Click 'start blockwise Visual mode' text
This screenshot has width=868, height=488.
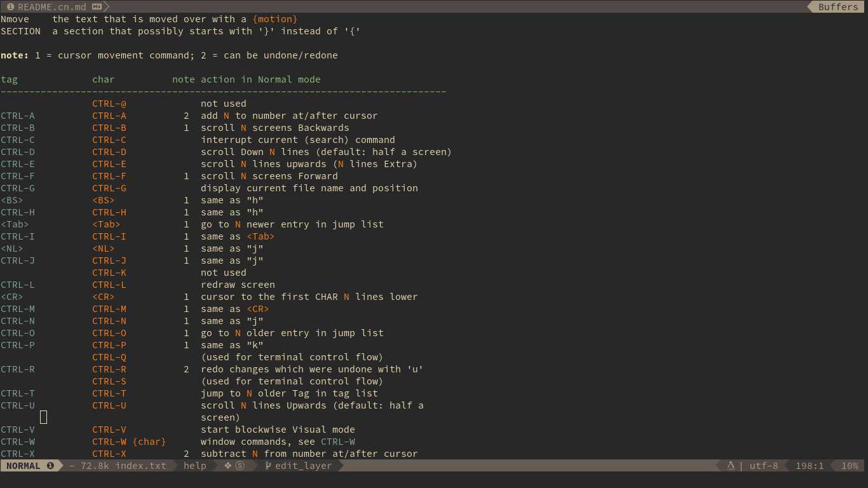pyautogui.click(x=278, y=430)
